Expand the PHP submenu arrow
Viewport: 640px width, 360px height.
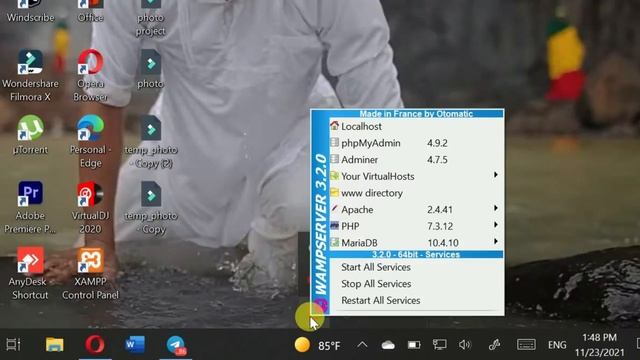[496, 225]
